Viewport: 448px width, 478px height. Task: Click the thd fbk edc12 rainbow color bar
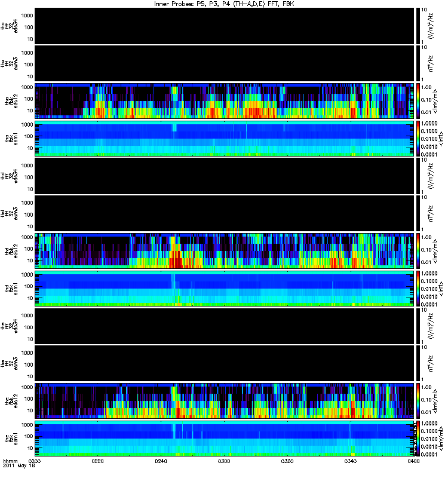click(x=418, y=250)
